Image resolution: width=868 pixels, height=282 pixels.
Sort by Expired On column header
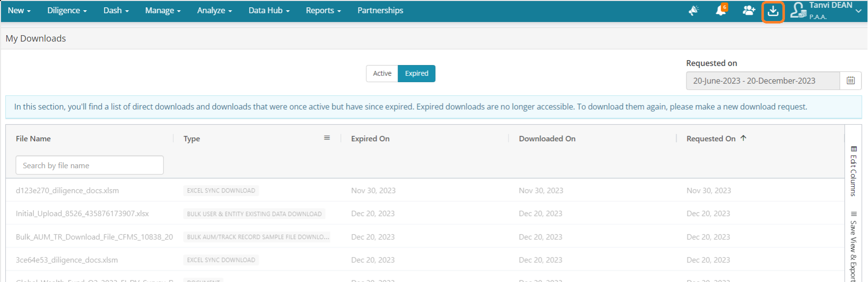370,139
